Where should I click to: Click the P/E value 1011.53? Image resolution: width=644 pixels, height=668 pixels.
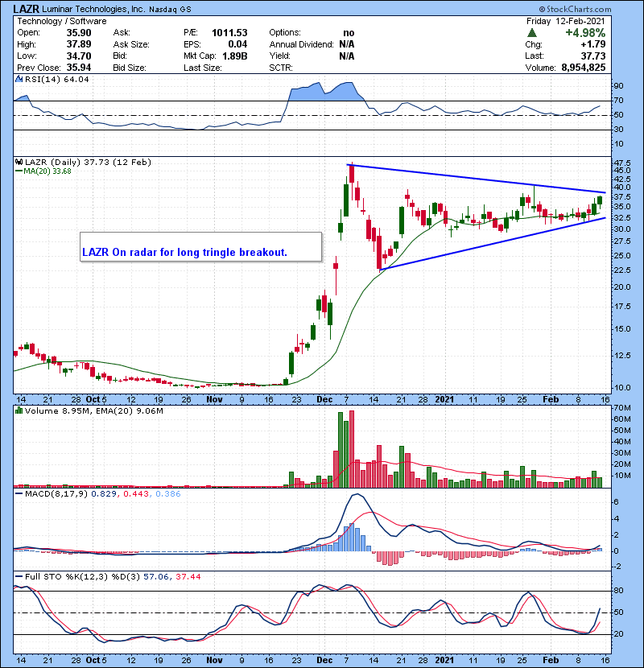coord(229,33)
